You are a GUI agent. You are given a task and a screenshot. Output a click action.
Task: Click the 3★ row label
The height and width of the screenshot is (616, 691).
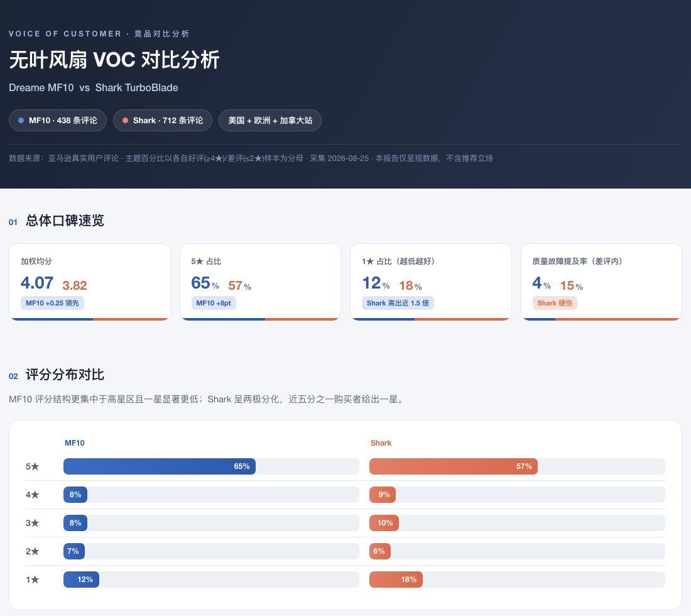[x=32, y=523]
